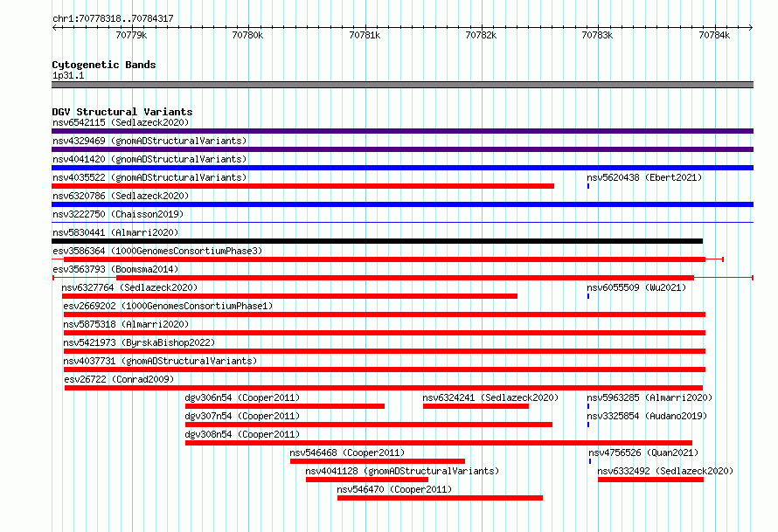Select nsv4756526 (Quan2021) label

point(643,453)
